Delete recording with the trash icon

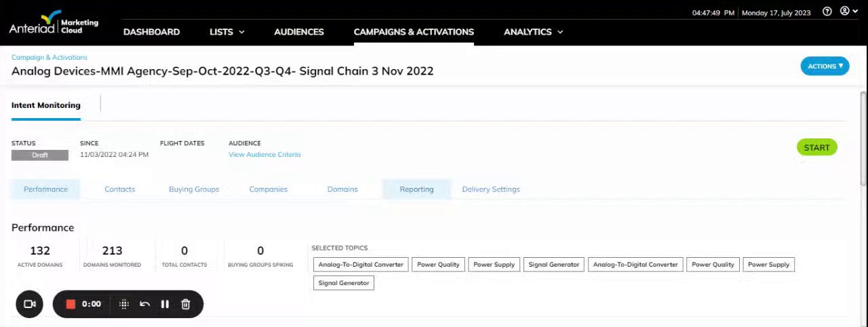click(186, 304)
